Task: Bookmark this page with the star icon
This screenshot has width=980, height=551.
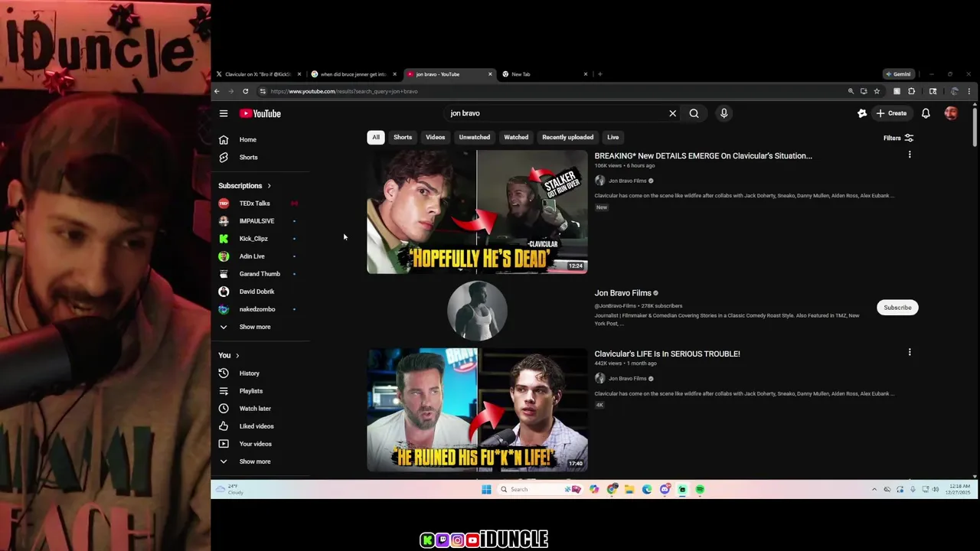Action: coord(877,91)
